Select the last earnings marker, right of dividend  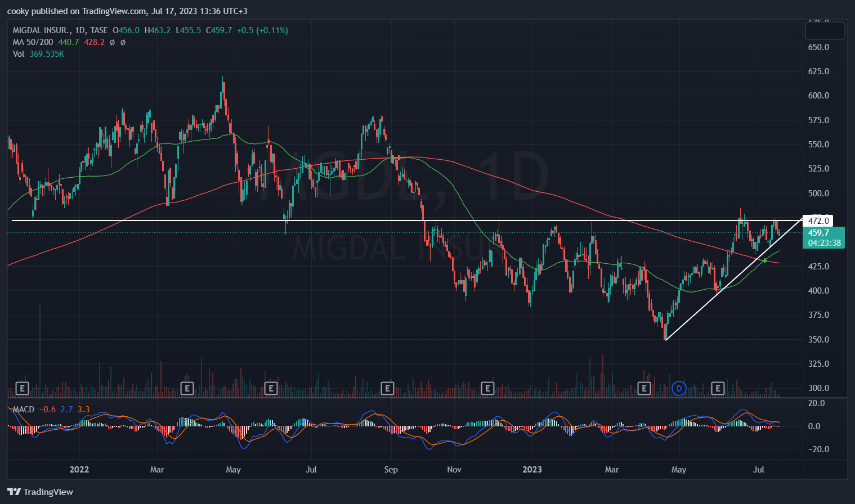(717, 388)
